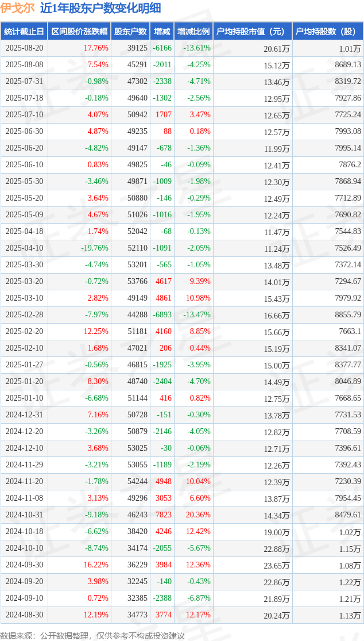The width and height of the screenshot is (364, 641).
Task: Click the 统计截止日 column header
Action: [24, 31]
